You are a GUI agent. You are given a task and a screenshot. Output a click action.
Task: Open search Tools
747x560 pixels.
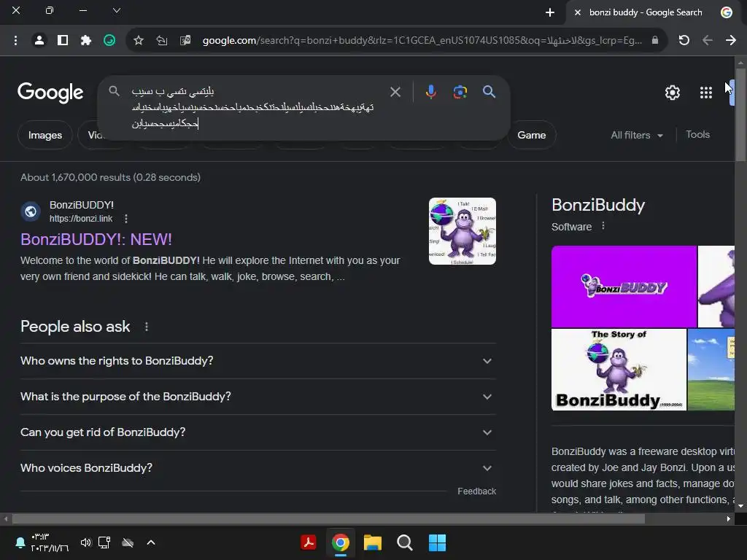point(697,135)
